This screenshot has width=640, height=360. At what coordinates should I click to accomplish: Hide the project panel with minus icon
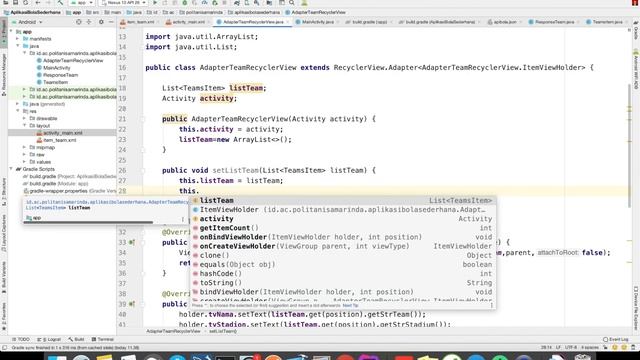[111, 22]
